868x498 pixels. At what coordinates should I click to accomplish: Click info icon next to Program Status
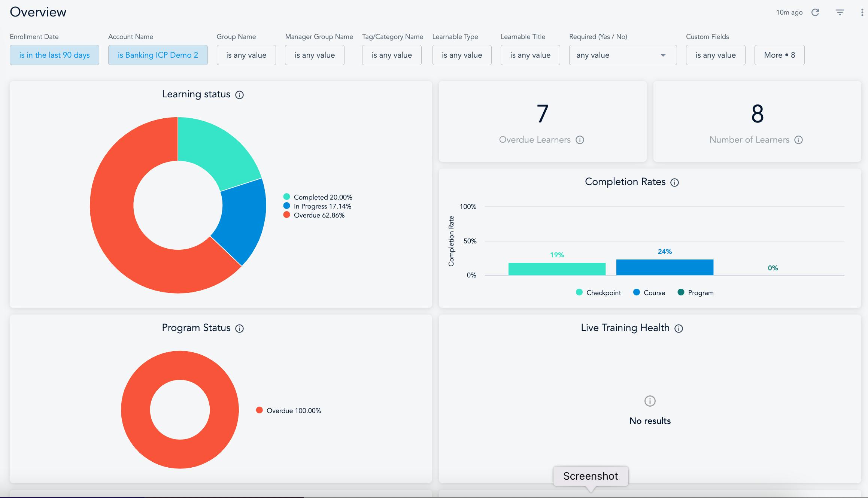[239, 328]
